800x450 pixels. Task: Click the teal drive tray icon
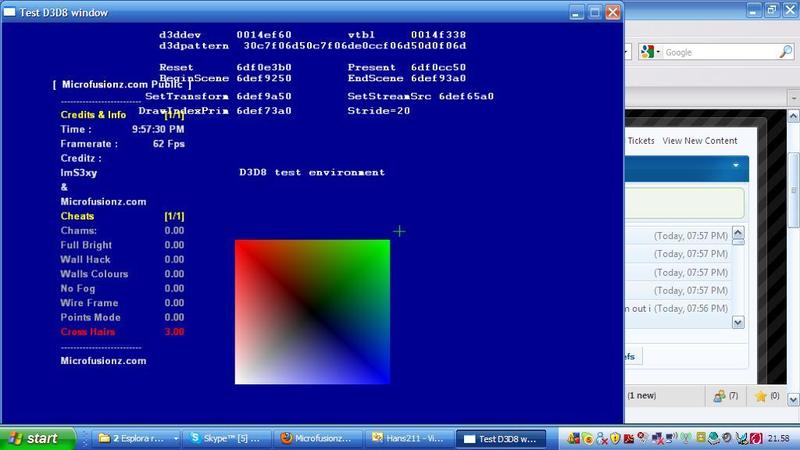pyautogui.click(x=713, y=438)
